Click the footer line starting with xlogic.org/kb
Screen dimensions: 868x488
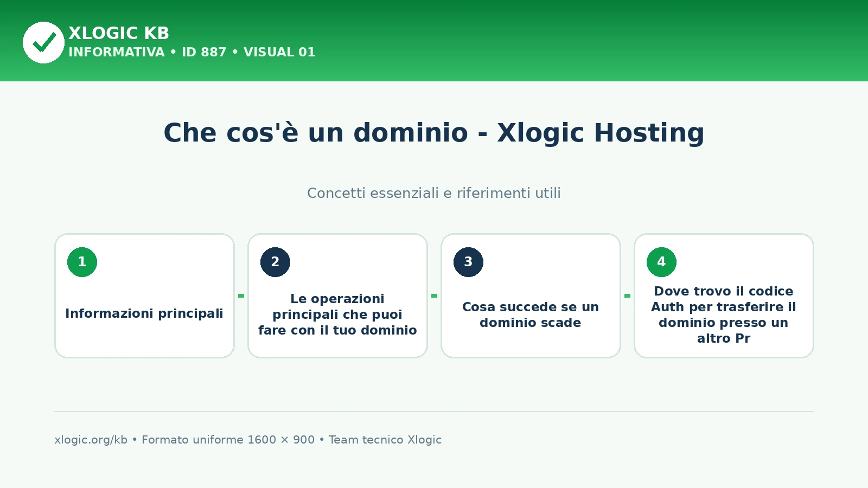click(x=248, y=440)
